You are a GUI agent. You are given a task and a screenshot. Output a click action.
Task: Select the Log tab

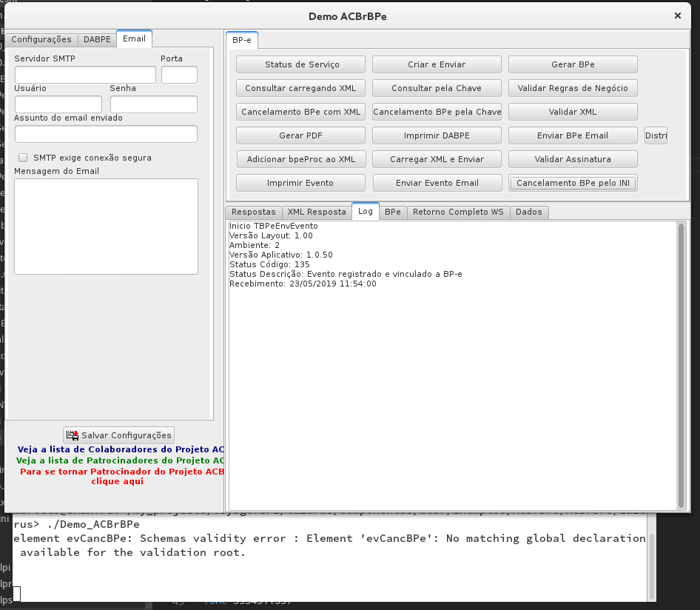tap(366, 211)
